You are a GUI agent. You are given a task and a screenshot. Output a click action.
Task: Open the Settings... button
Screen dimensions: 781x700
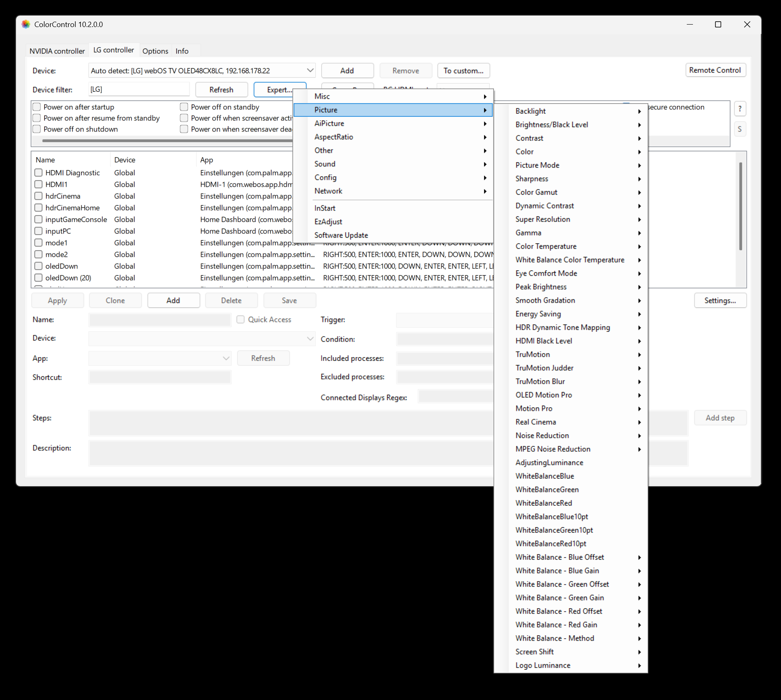coord(720,301)
